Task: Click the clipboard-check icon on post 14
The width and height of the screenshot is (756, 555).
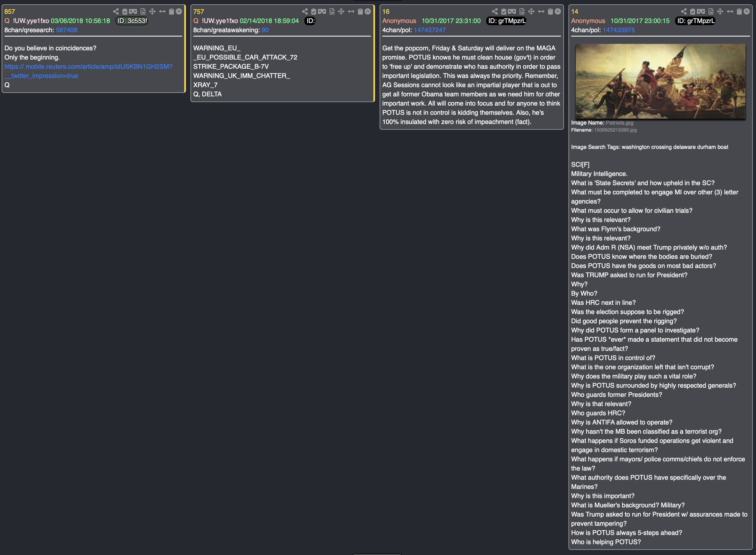Action: tap(693, 11)
